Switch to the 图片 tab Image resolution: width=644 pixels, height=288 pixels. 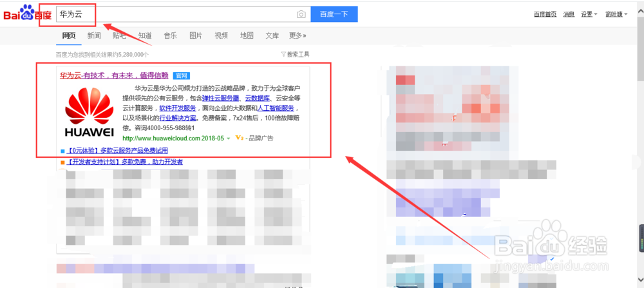(x=196, y=35)
